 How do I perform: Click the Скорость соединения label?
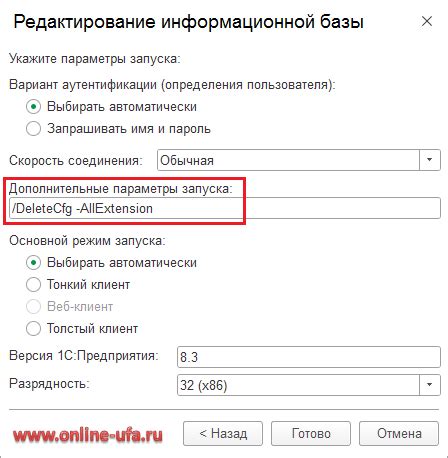[76, 161]
